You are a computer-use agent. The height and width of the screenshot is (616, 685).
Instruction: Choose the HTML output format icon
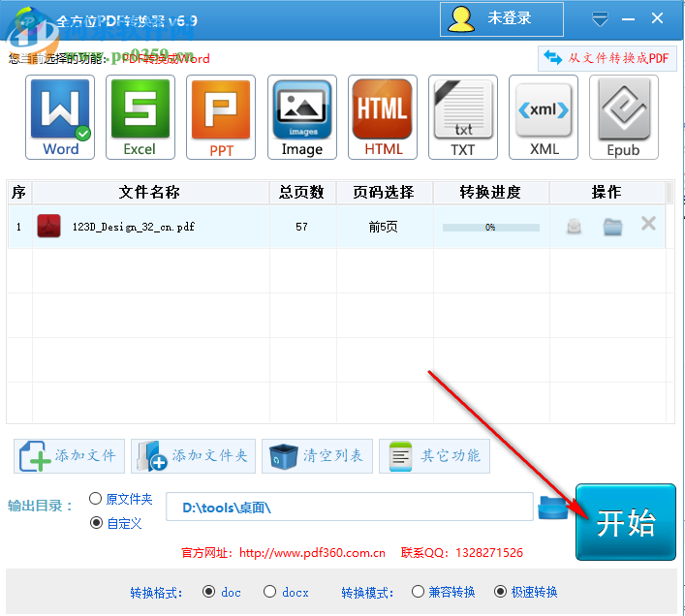click(383, 117)
